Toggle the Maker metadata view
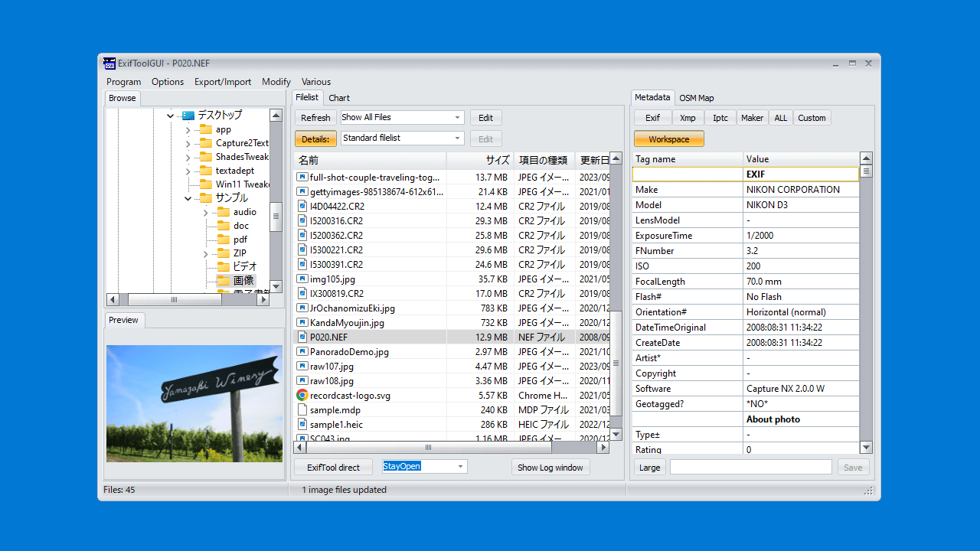This screenshot has height=551, width=980. 753,118
